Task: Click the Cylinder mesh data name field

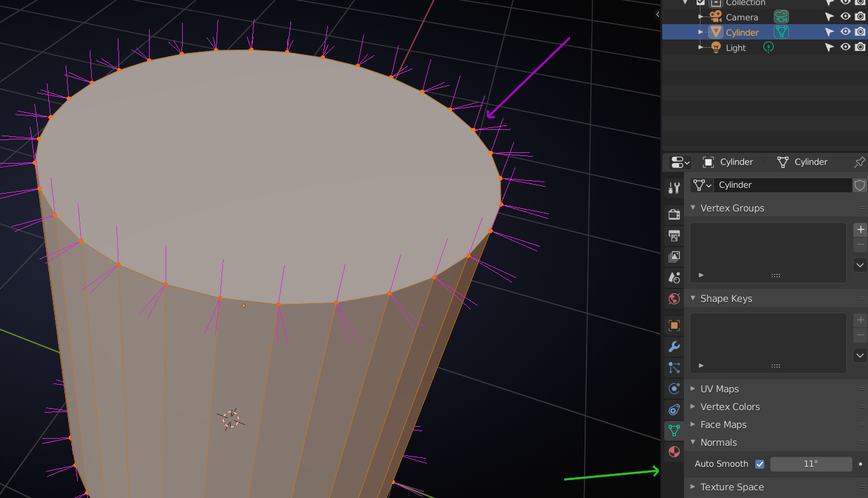Action: point(782,185)
